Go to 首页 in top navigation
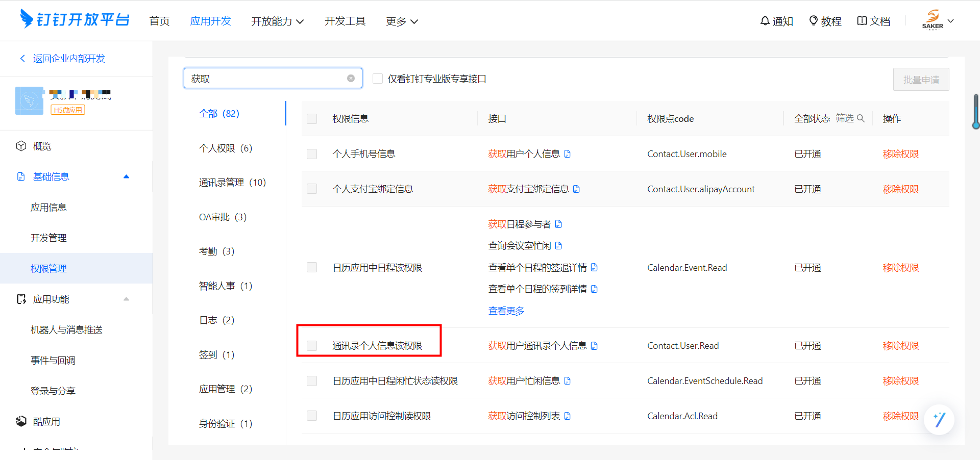 point(159,21)
